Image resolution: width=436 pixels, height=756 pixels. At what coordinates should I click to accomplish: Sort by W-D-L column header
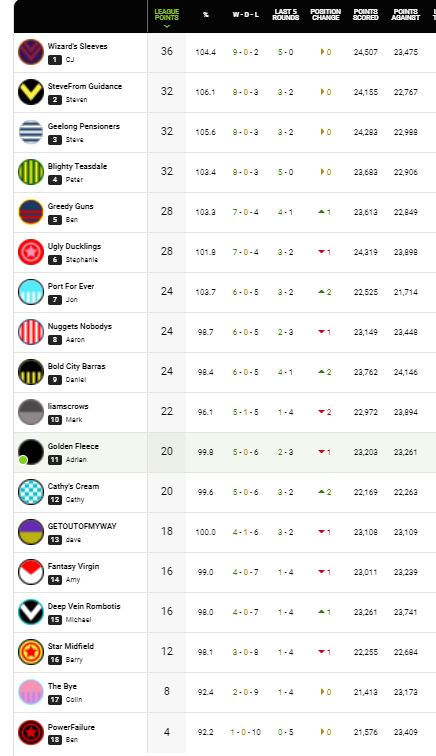[245, 14]
